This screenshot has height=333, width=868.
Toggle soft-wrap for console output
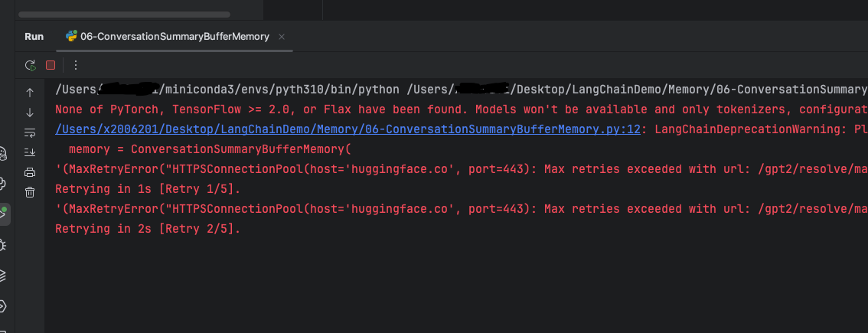30,132
